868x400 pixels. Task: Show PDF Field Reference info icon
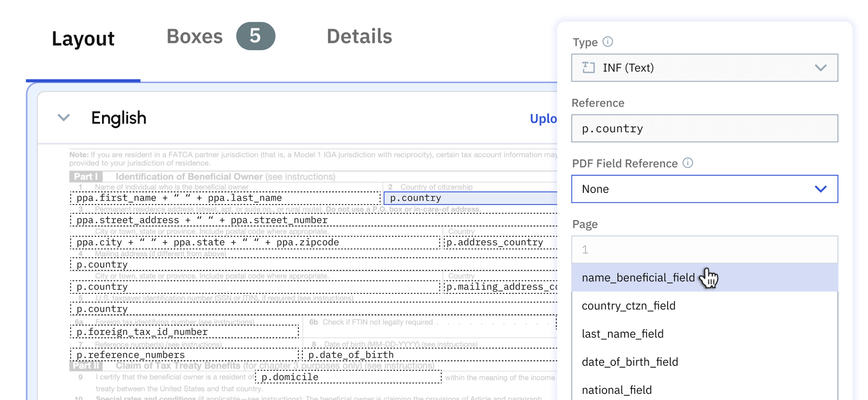(x=688, y=163)
